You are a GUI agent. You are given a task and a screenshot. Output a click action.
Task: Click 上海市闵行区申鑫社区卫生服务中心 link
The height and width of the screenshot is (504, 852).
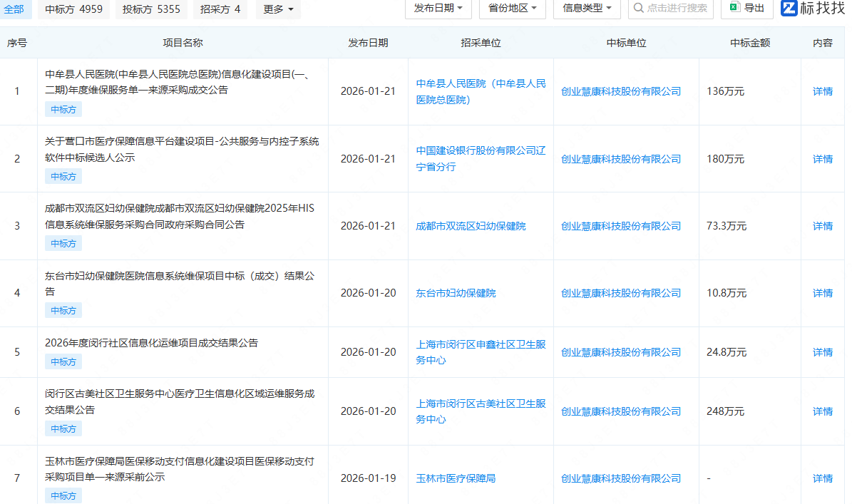481,352
